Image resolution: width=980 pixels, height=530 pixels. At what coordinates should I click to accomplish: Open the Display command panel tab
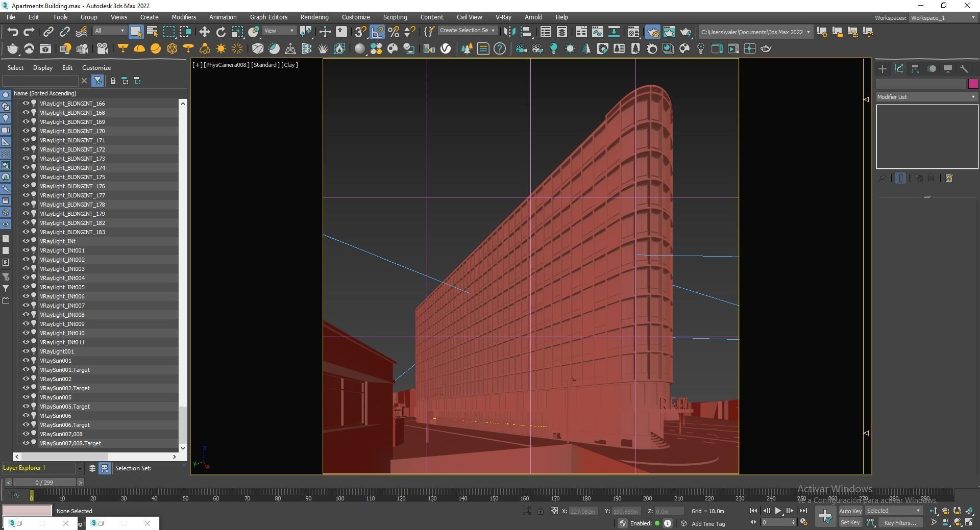click(x=948, y=68)
